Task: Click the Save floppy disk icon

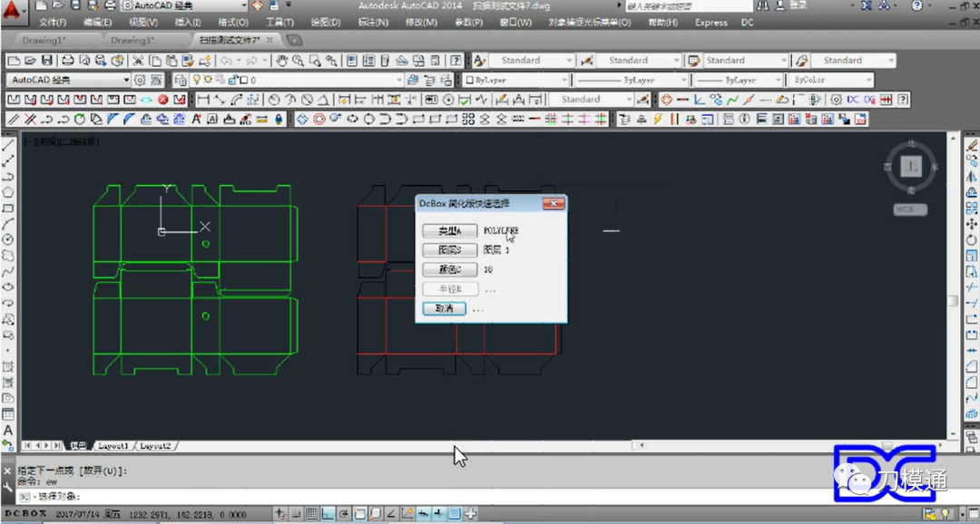Action: coord(46,61)
